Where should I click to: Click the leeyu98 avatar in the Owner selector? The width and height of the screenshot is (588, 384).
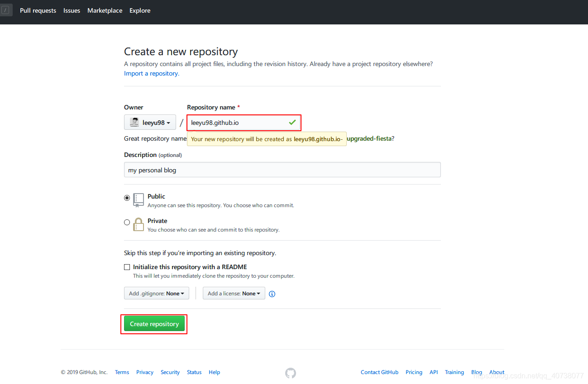pyautogui.click(x=134, y=122)
